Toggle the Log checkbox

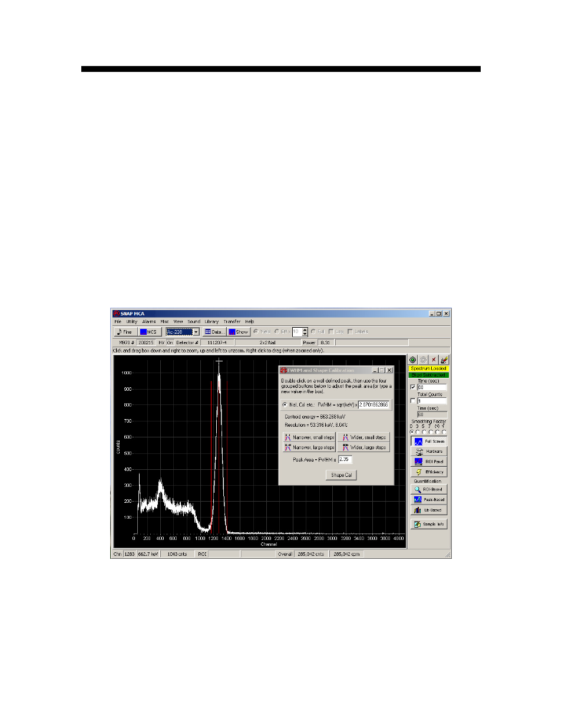pos(331,332)
